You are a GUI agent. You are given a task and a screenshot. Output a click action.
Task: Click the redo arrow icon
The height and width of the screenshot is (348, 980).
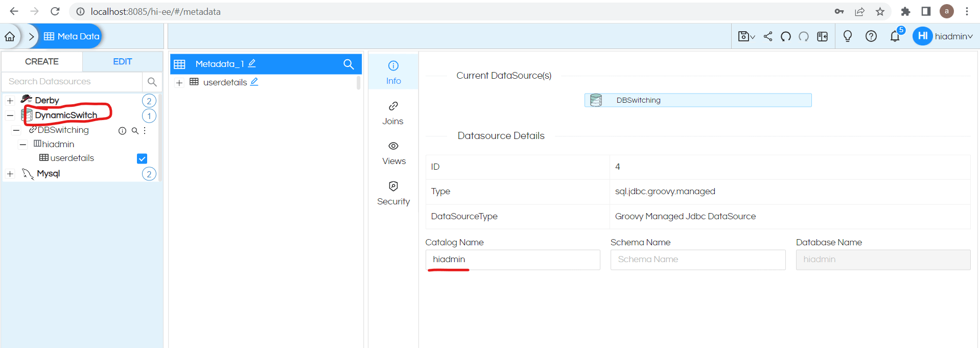tap(804, 36)
